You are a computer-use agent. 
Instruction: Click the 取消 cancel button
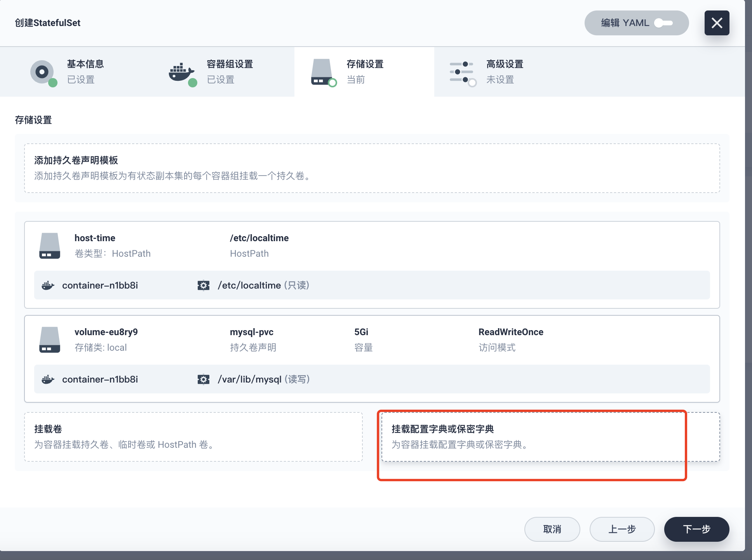point(552,529)
